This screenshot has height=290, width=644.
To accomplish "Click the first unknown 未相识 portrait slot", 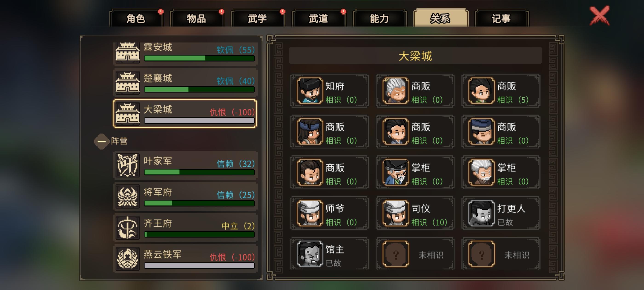I will [x=396, y=254].
